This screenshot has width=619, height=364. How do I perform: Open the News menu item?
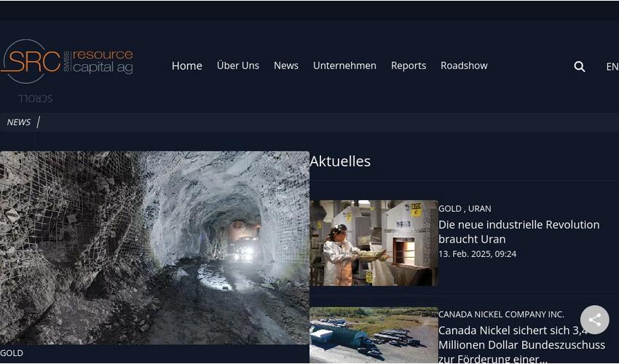(285, 66)
